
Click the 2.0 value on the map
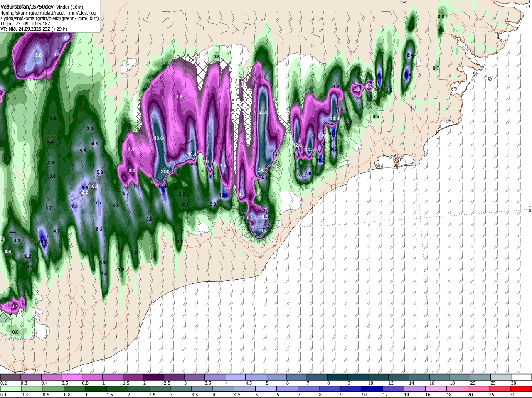[x=53, y=119]
